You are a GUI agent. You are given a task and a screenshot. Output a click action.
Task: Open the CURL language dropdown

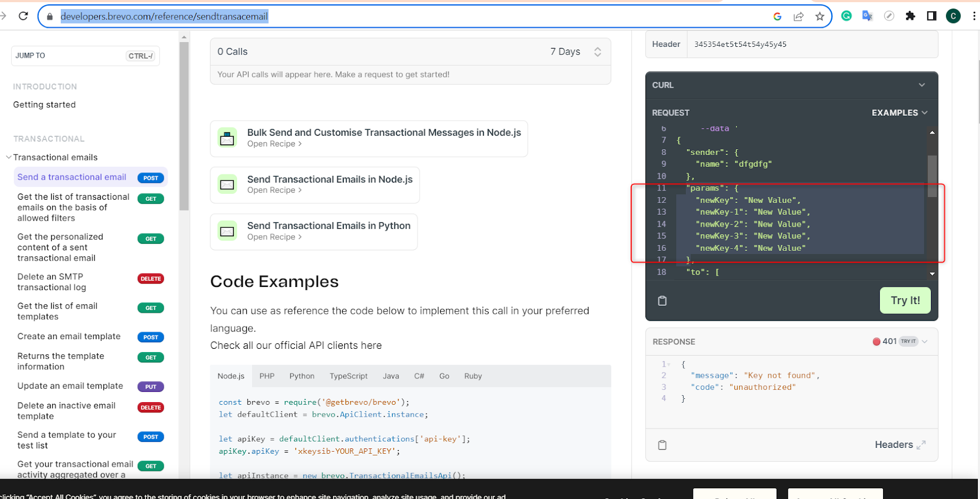click(x=922, y=85)
